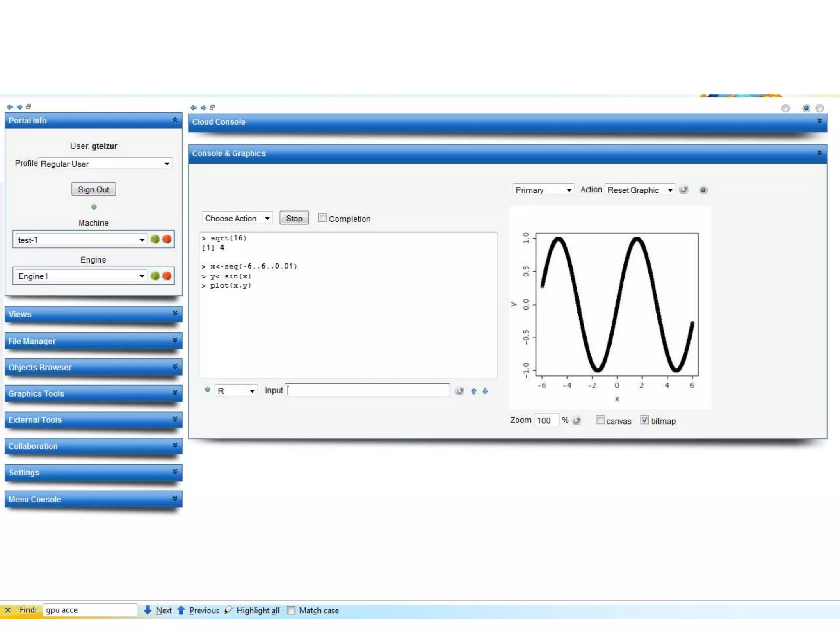
Task: Enable the Completion checkbox
Action: [x=322, y=218]
